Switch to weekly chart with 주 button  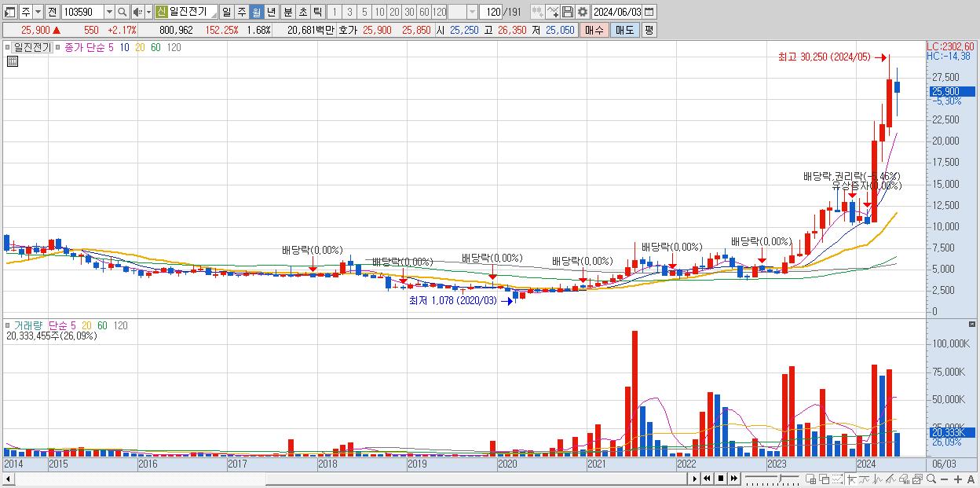click(241, 12)
